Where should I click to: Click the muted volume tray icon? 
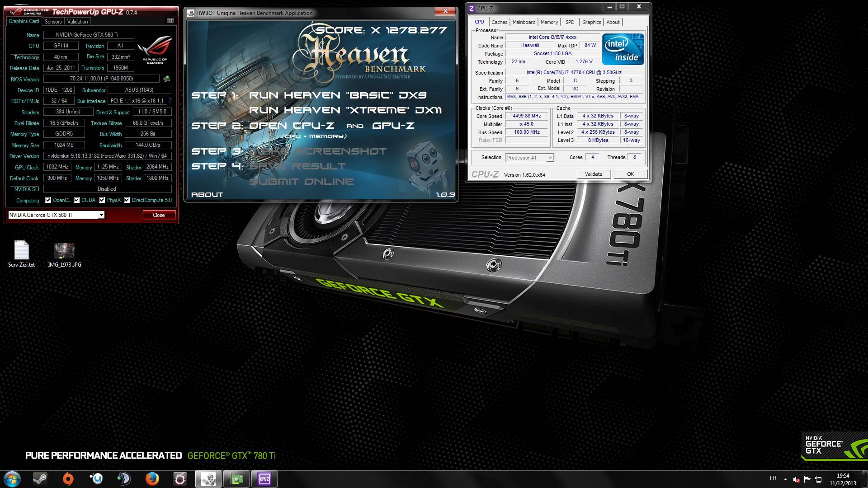coord(796,479)
